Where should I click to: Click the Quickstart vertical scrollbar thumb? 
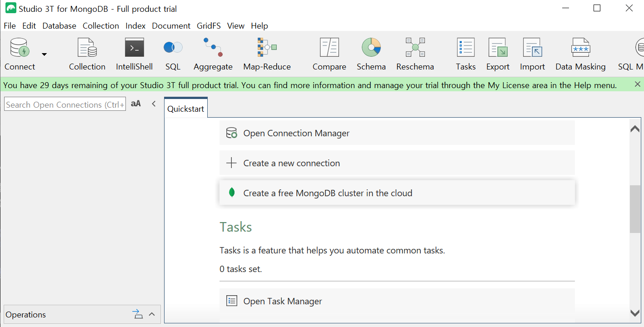[x=634, y=209]
